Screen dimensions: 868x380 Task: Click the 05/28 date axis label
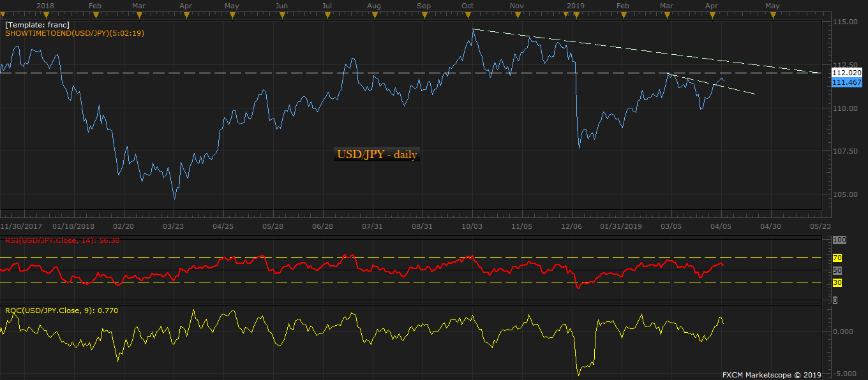tap(273, 226)
